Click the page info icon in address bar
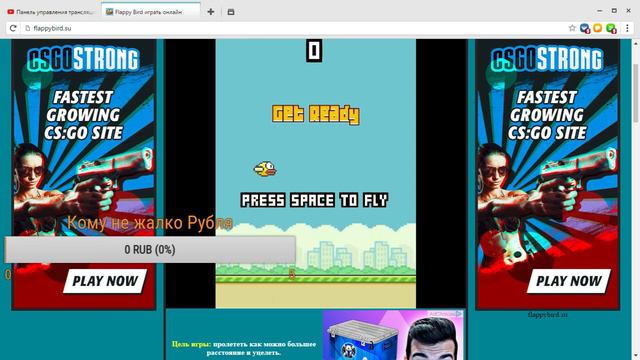Viewport: 640px width, 360px height. coord(28,28)
